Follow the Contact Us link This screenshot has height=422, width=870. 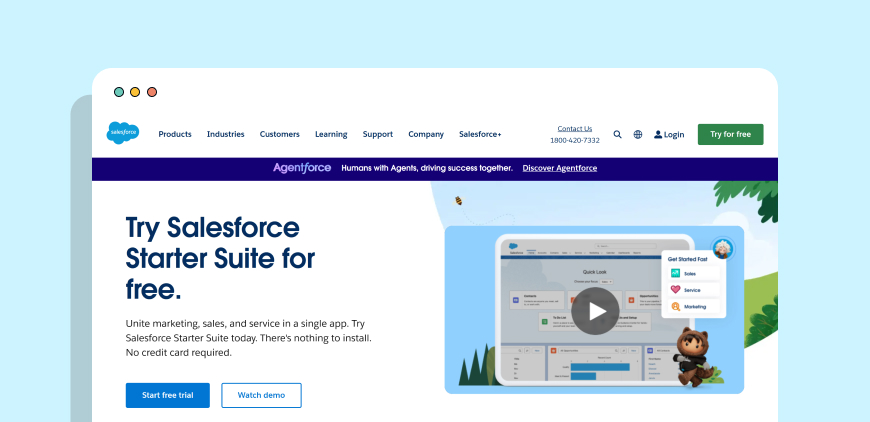coord(575,129)
